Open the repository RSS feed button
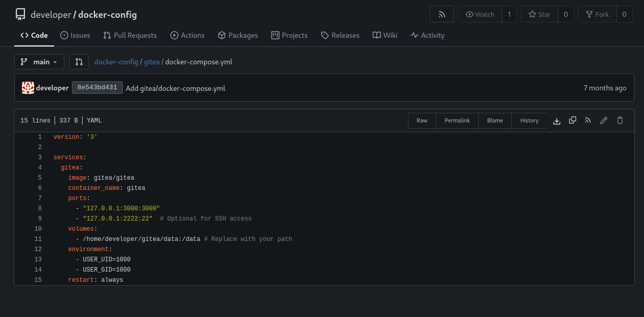The image size is (644, 317). tap(442, 14)
